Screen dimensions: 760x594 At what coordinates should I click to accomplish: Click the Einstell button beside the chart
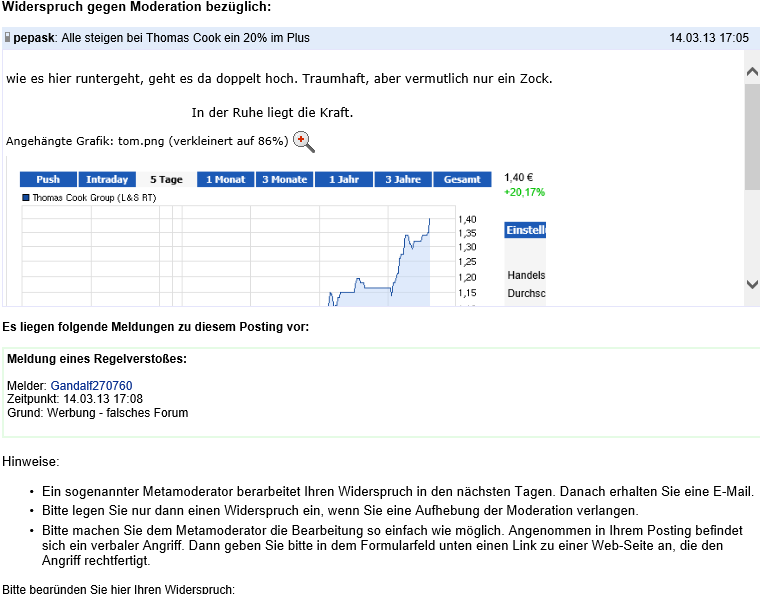pyautogui.click(x=525, y=230)
